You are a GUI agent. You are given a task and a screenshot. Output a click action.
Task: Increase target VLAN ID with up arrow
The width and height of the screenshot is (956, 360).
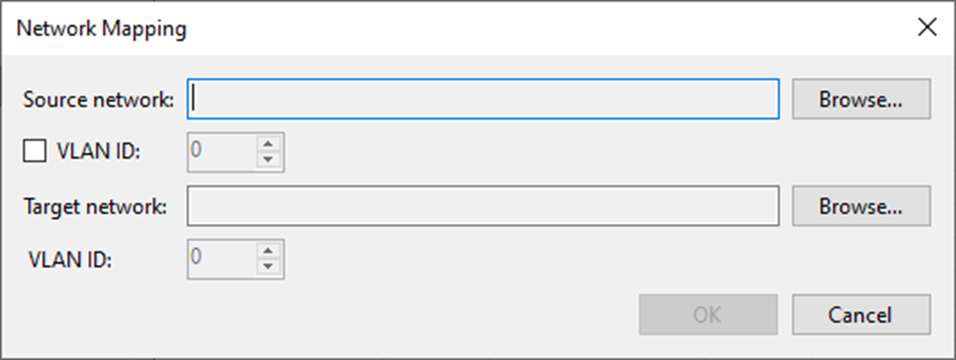coord(269,251)
